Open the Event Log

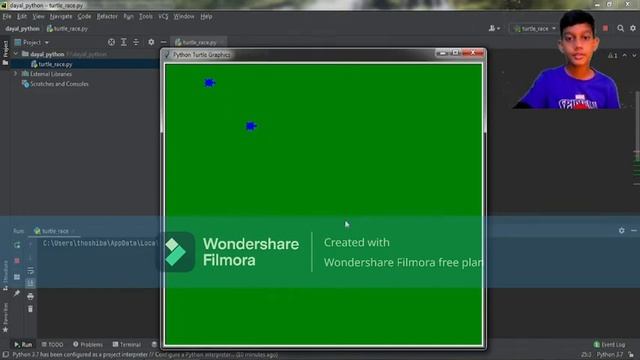point(609,344)
